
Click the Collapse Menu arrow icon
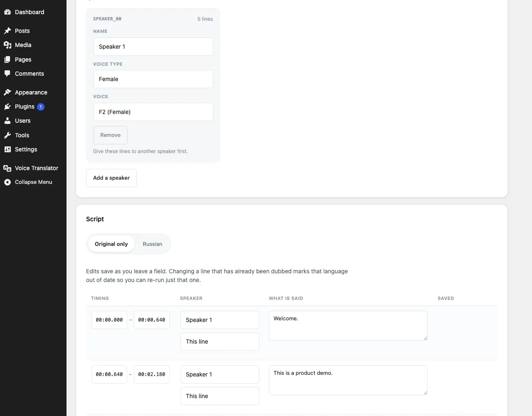pyautogui.click(x=7, y=182)
